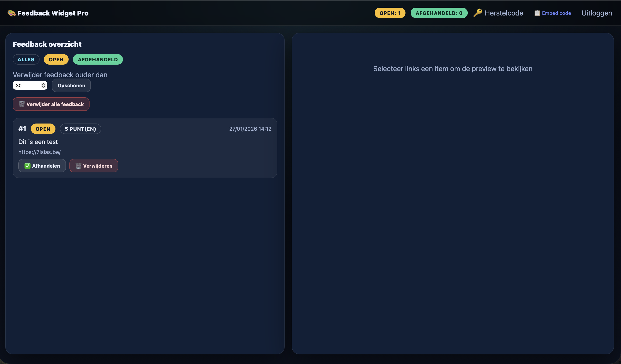Open the Herstelcode option
The width and height of the screenshot is (621, 364).
pyautogui.click(x=504, y=13)
